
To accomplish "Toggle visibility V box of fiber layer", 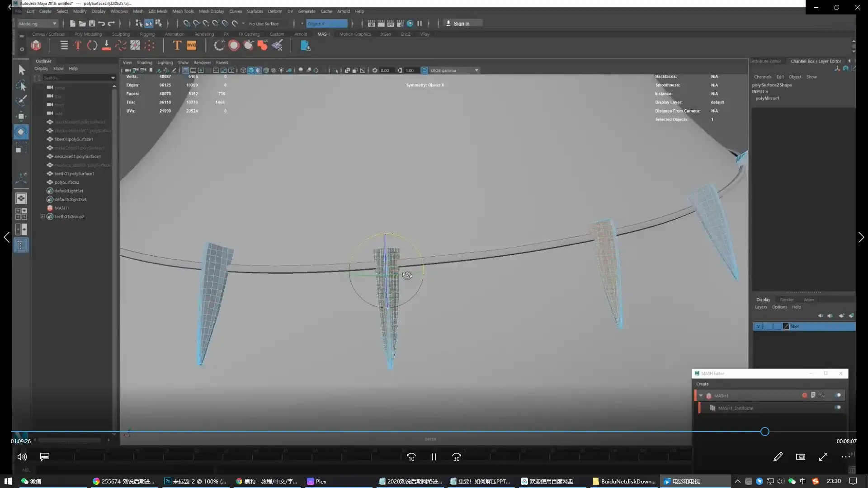I will coord(758,326).
